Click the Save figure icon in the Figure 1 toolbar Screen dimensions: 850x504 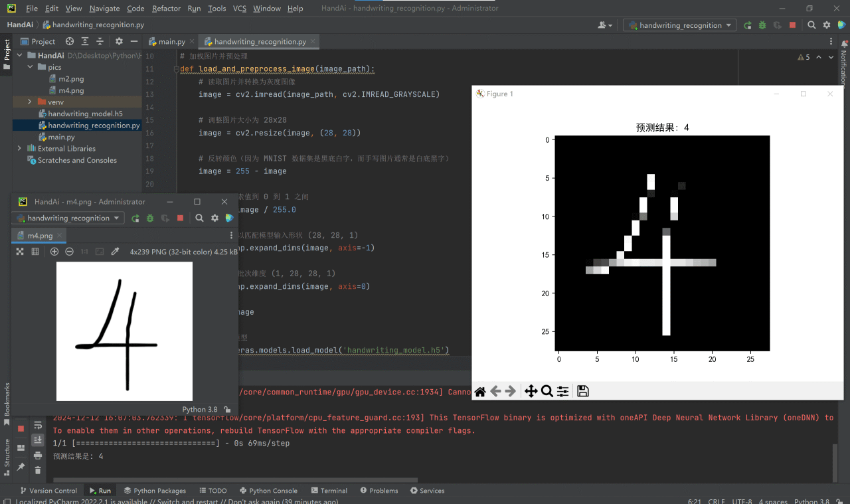tap(582, 391)
